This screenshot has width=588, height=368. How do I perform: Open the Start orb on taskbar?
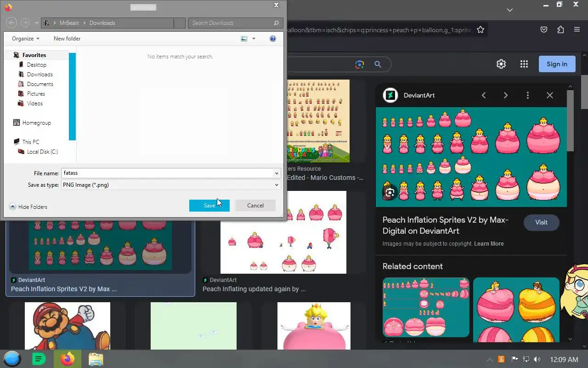click(x=12, y=359)
